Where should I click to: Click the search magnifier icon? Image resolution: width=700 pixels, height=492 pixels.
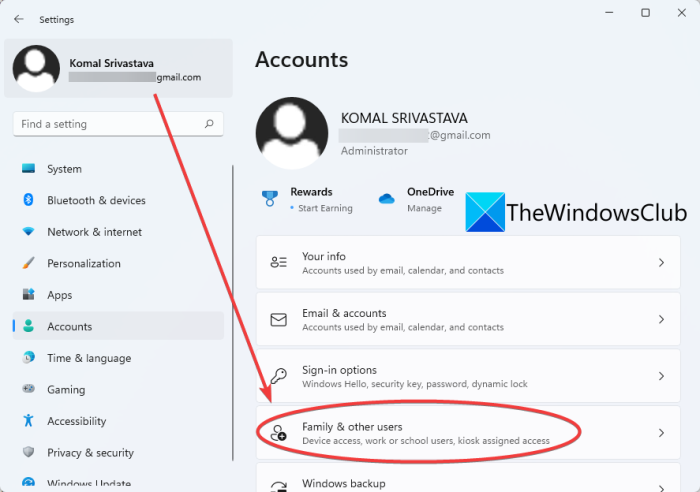[209, 124]
